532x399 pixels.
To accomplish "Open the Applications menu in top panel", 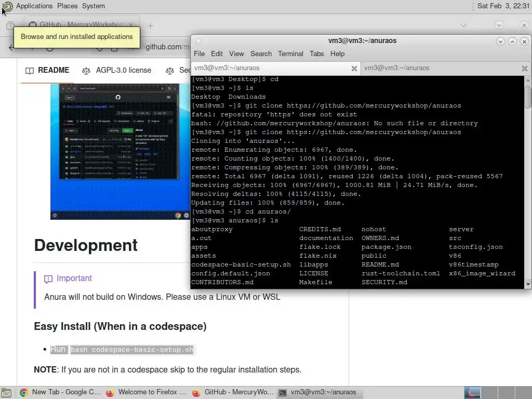I will pyautogui.click(x=34, y=6).
